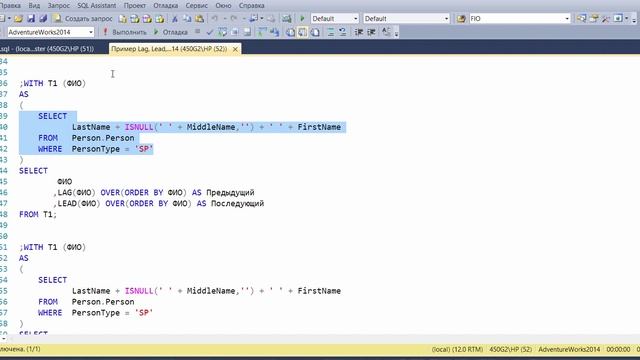Click the Cut icon in the toolbar
This screenshot has height=360, width=640.
coord(175,18)
